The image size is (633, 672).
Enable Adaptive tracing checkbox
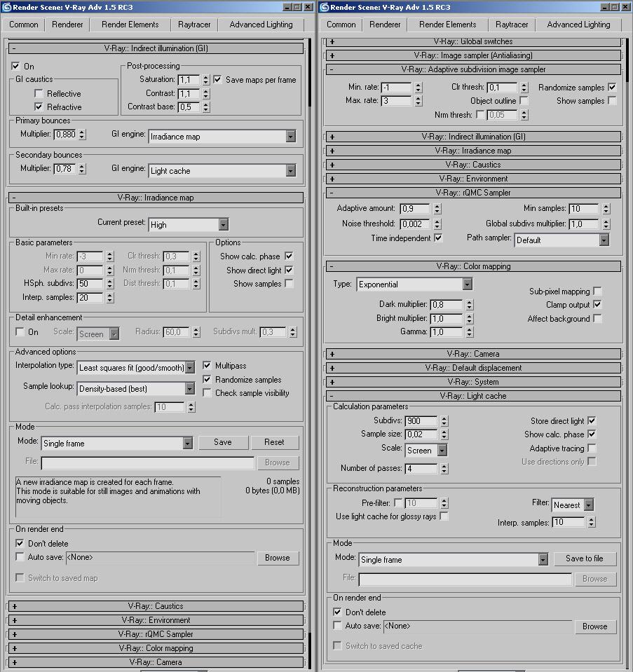(x=592, y=448)
